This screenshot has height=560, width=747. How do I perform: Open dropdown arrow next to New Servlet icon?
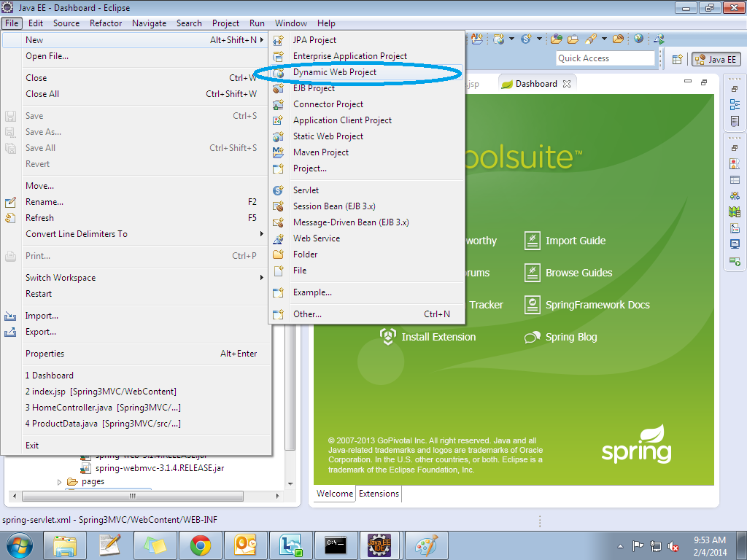(539, 39)
